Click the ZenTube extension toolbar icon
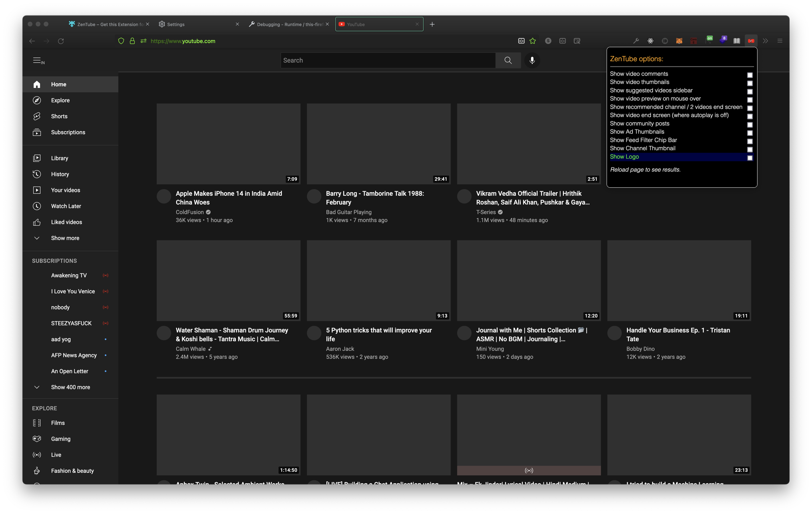The height and width of the screenshot is (514, 812). point(751,41)
